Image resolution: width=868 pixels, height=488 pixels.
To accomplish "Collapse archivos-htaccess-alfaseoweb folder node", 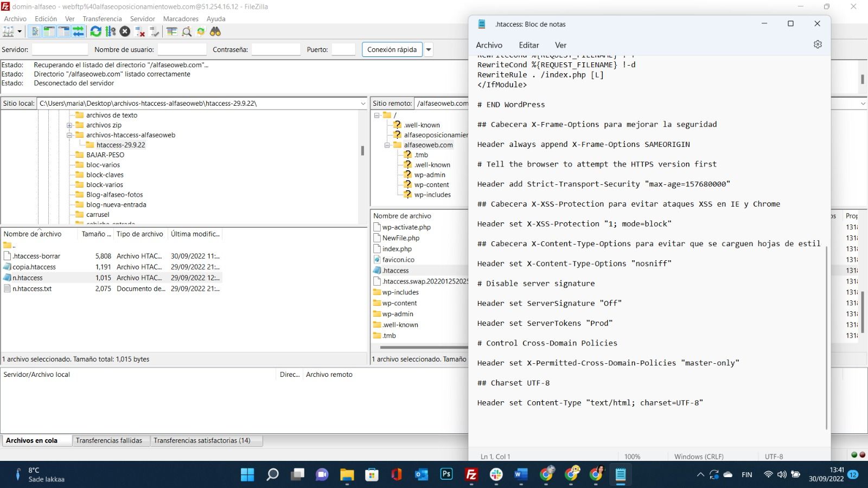I will point(69,135).
